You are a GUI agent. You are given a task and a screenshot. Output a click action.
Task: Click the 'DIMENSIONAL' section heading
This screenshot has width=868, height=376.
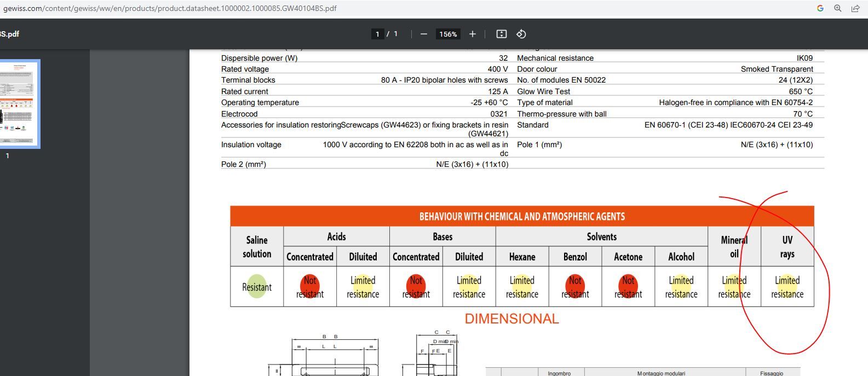point(511,319)
